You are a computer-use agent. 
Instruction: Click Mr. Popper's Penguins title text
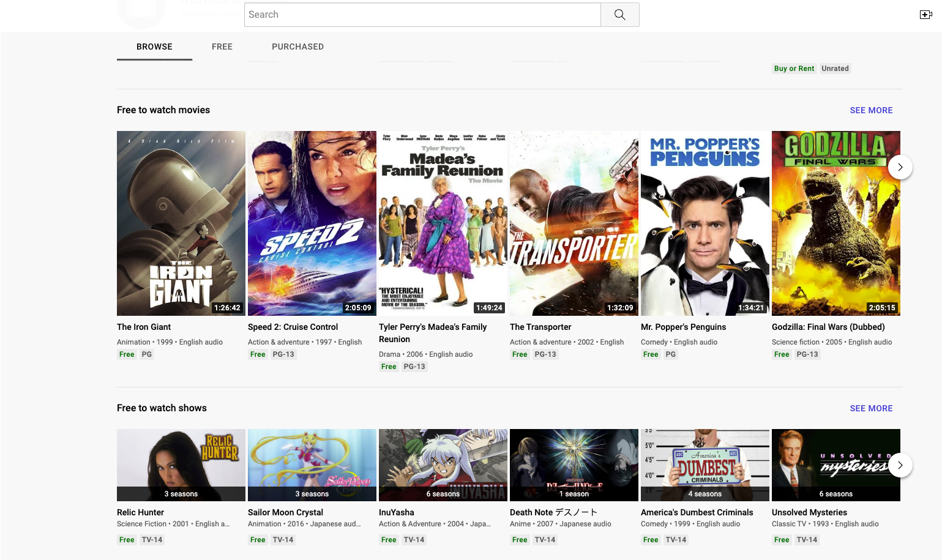683,327
